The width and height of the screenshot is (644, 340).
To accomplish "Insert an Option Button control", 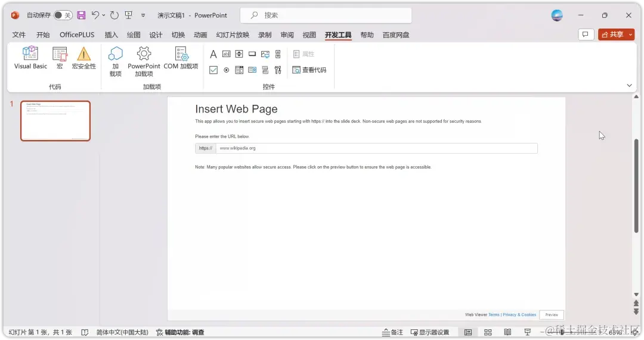I will (227, 70).
